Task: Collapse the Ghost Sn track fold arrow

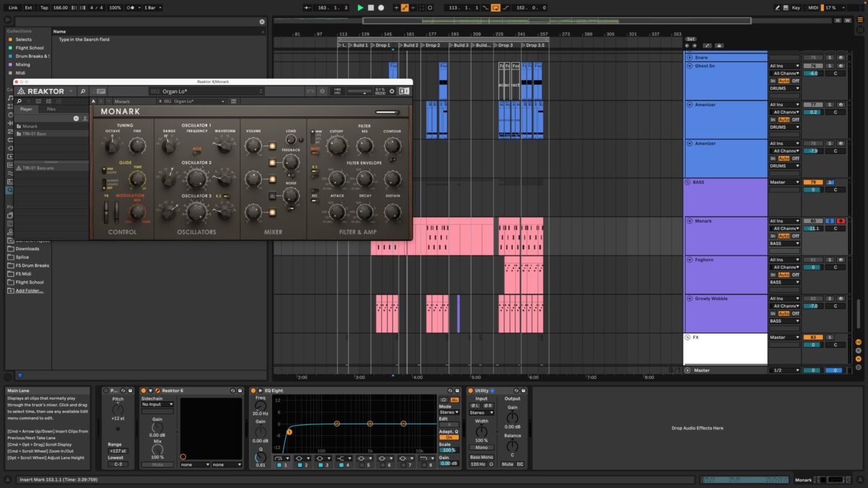Action: pos(689,66)
